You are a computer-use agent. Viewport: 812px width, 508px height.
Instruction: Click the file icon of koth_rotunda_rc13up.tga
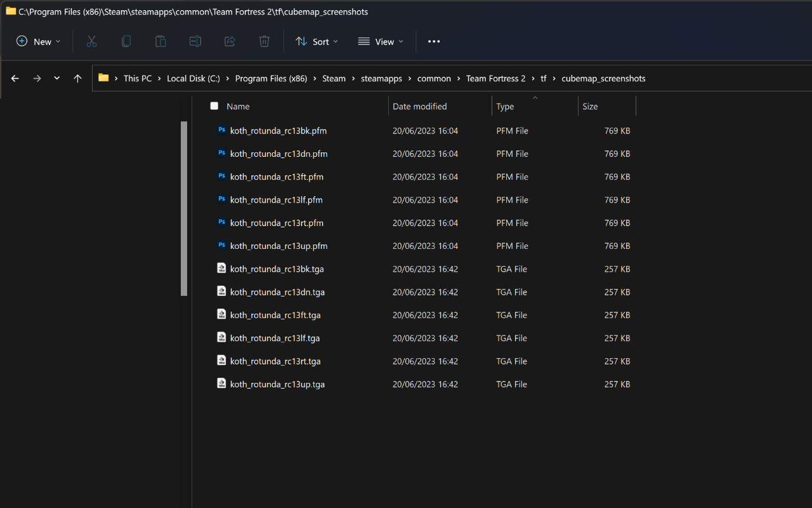[x=221, y=383]
